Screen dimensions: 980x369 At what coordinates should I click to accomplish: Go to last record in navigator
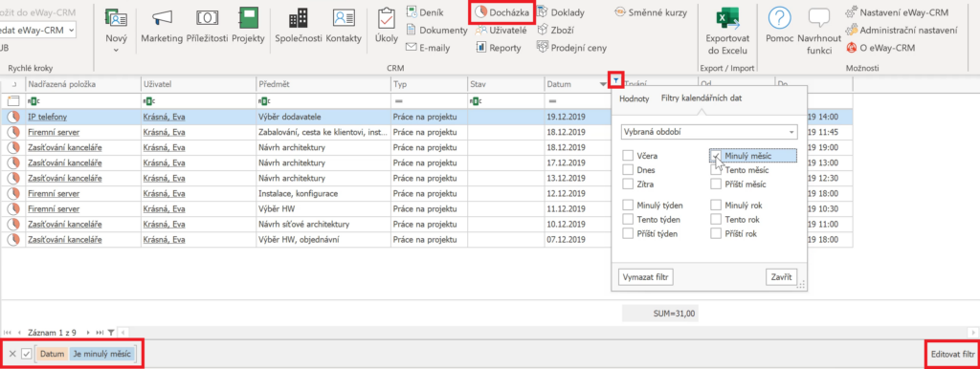100,333
